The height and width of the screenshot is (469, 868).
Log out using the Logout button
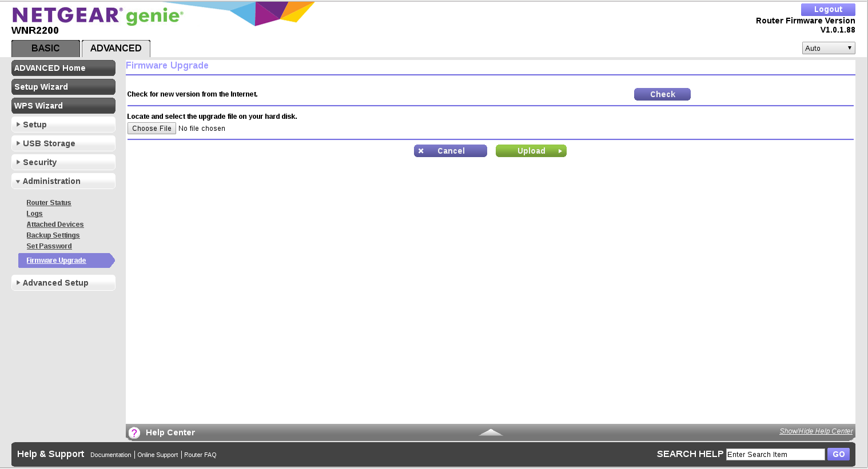tap(827, 9)
